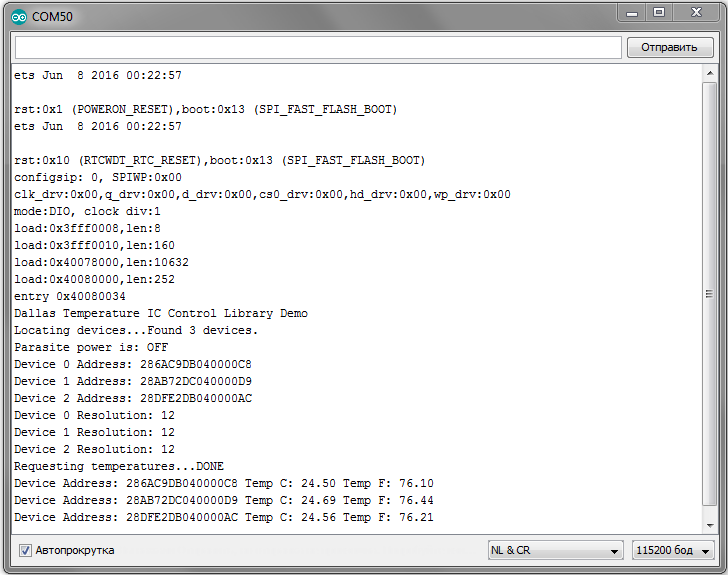Click 'Device 0 Address: 286AC9DB040000C8' line
Image resolution: width=728 pixels, height=575 pixels.
pyautogui.click(x=133, y=365)
